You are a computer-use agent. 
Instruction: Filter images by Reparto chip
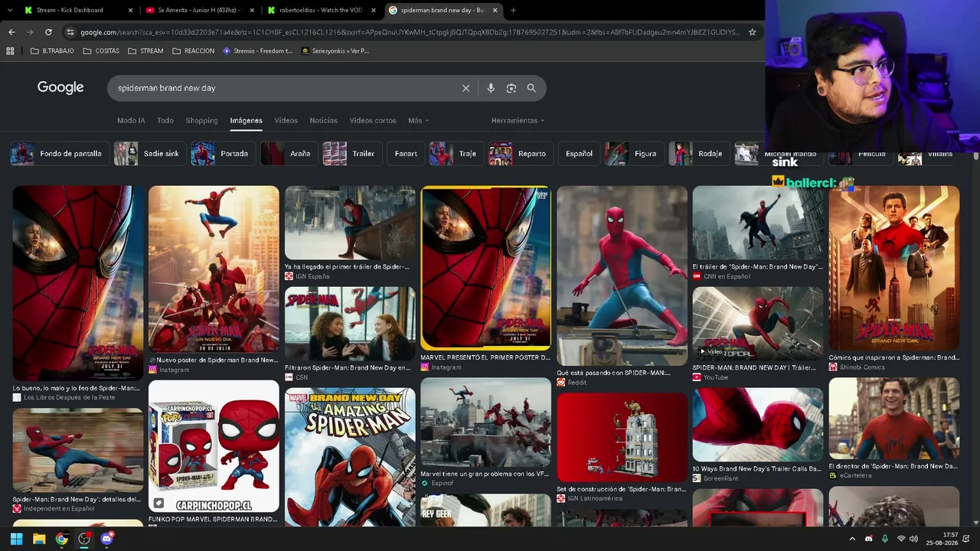[520, 154]
